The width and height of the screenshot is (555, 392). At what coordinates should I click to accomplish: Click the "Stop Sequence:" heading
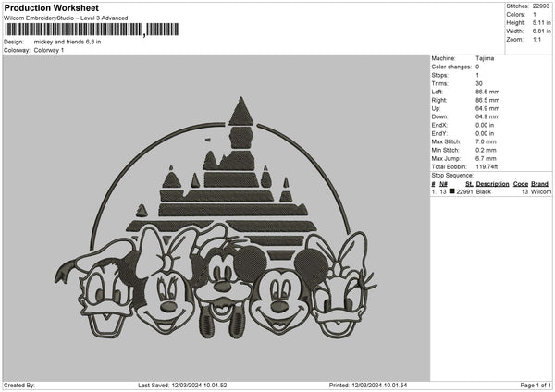[x=452, y=175]
